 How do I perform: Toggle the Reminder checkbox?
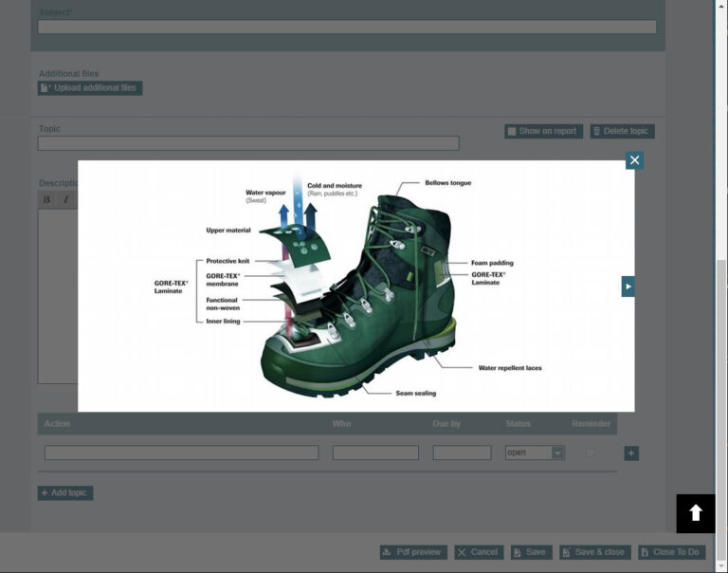click(590, 453)
